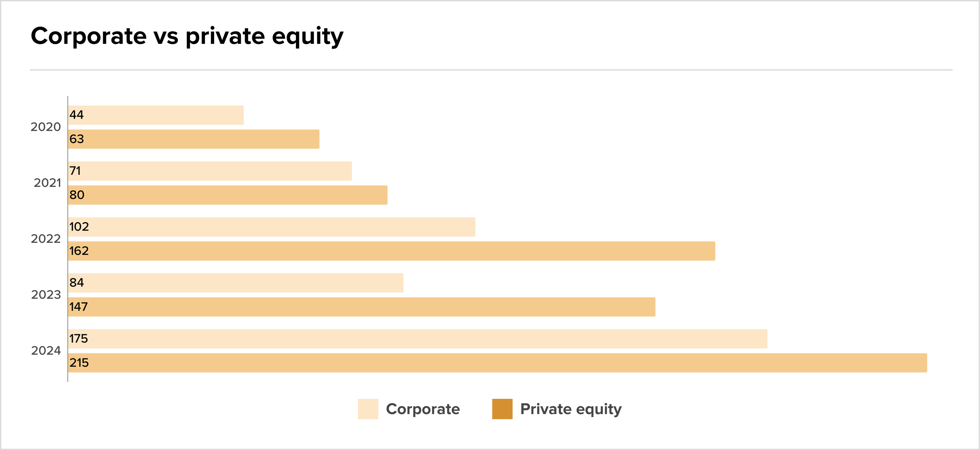
Task: Toggle the Corporate legend label
Action: (423, 409)
